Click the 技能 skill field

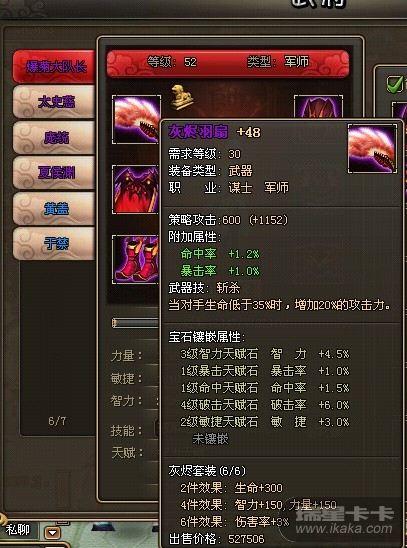[135, 431]
